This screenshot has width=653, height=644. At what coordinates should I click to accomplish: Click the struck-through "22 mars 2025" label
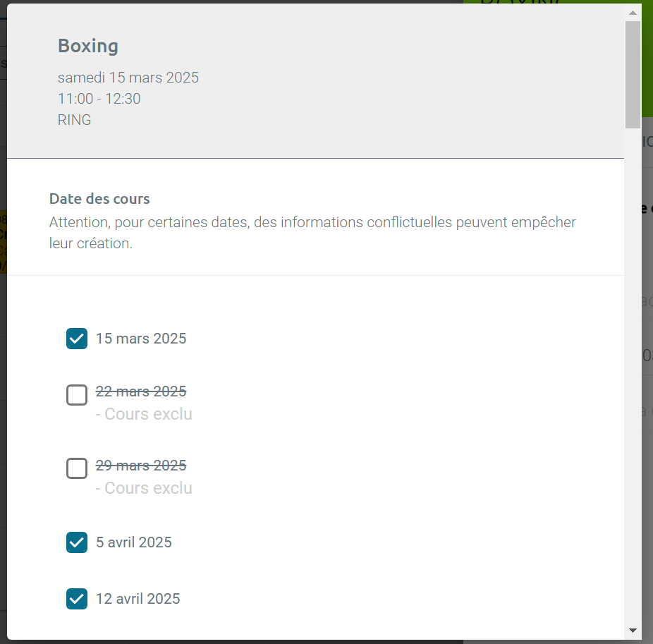pyautogui.click(x=141, y=391)
